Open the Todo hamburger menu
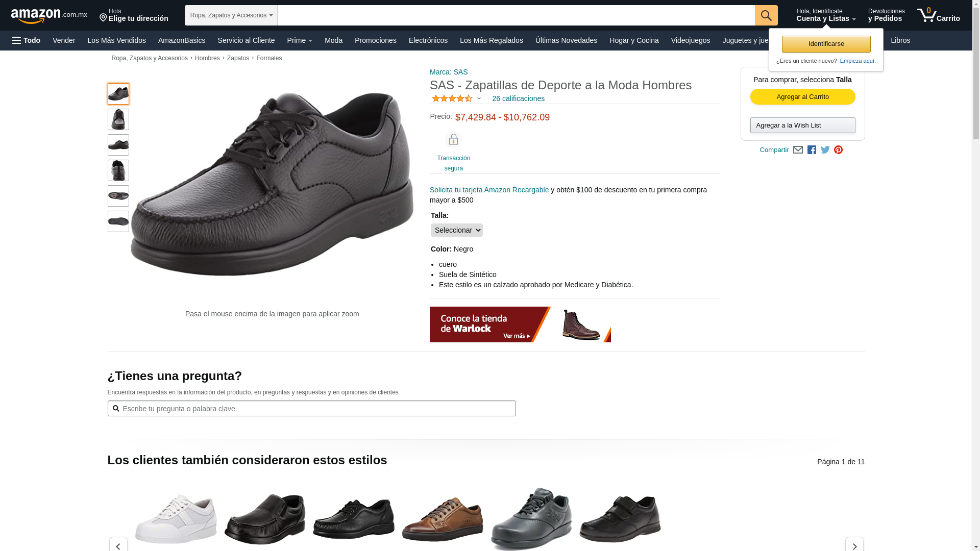 click(26, 40)
